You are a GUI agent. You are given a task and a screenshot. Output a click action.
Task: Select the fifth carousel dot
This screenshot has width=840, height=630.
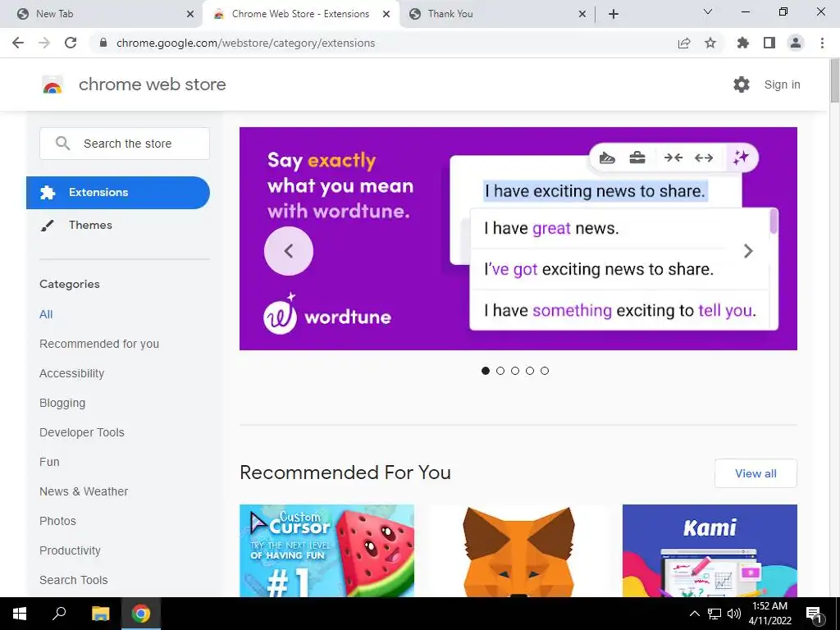coord(545,371)
